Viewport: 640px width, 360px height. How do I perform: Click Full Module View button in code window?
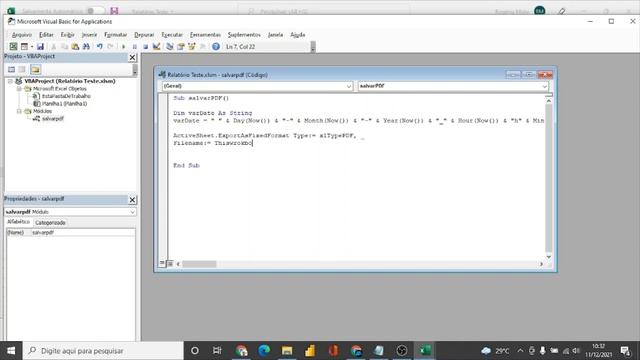170,264
